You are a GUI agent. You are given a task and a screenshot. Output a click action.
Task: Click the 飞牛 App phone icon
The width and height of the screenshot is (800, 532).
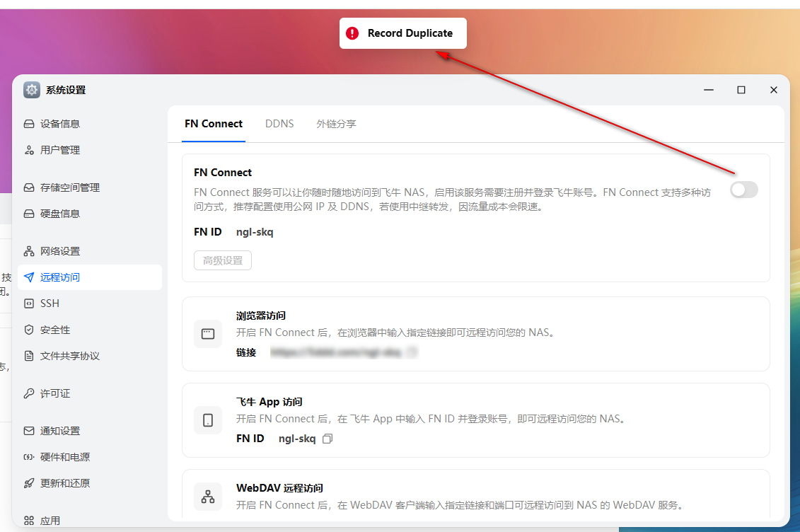[208, 420]
